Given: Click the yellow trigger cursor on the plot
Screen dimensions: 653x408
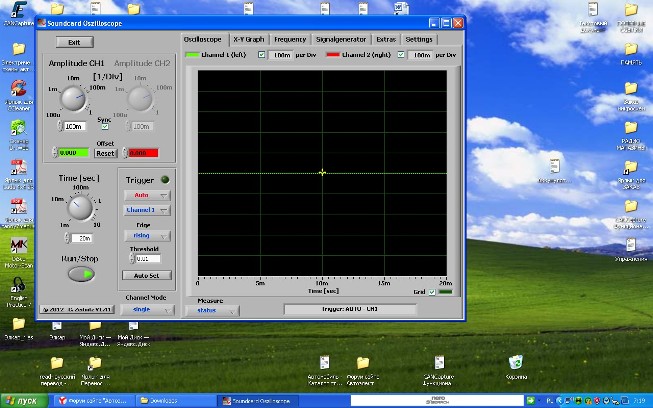Looking at the screenshot, I should [322, 173].
